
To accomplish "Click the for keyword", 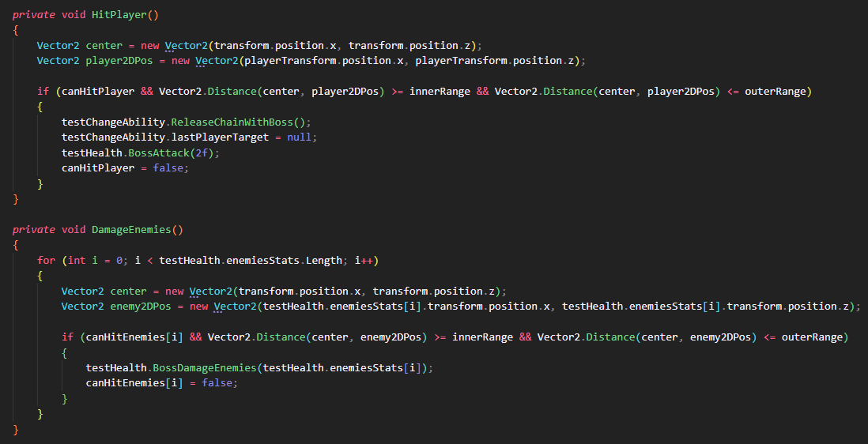I will [46, 261].
